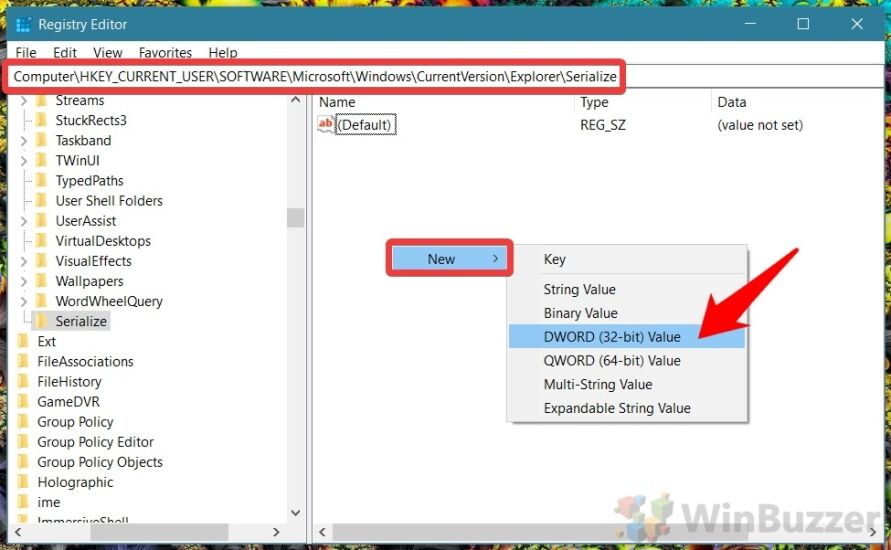Select the Serialize key label
This screenshot has height=550, width=891.
coord(81,322)
